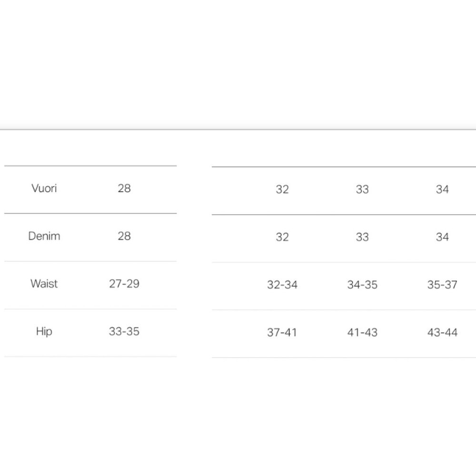
Task: Click the Vuori row label
Action: coord(44,188)
